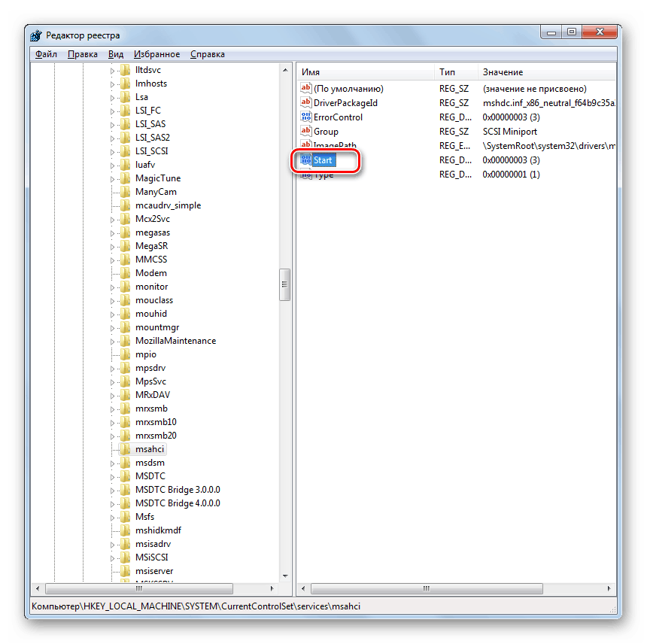Click the folder icon next to Modem
The image size is (647, 644).
pyautogui.click(x=125, y=272)
